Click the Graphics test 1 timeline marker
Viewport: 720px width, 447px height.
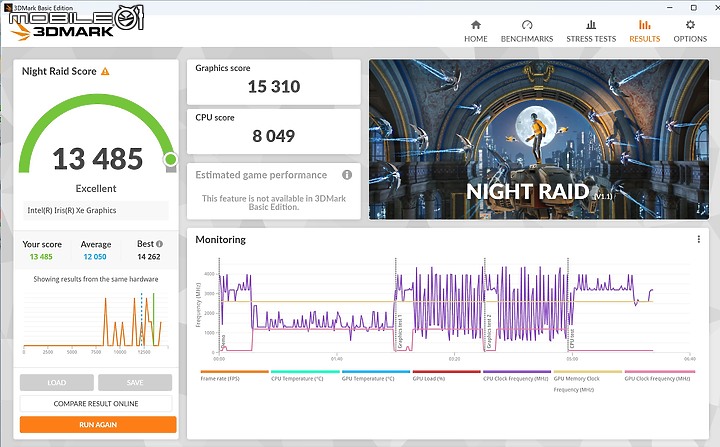click(400, 332)
